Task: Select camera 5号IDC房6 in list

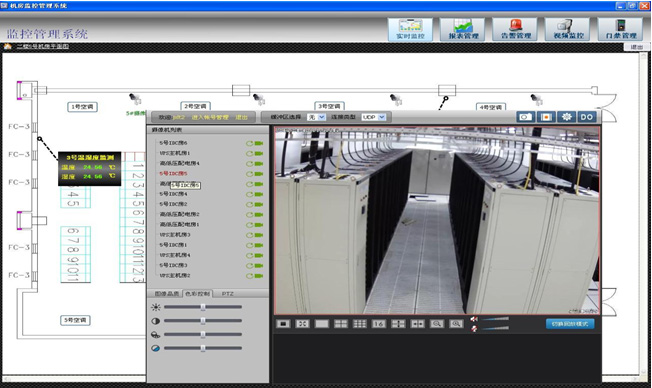Action: point(173,143)
